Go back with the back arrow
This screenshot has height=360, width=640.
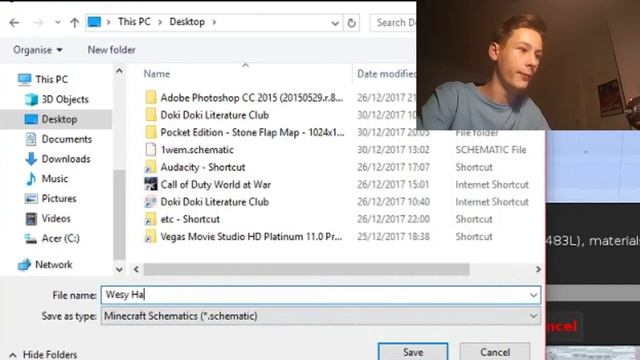[x=14, y=22]
